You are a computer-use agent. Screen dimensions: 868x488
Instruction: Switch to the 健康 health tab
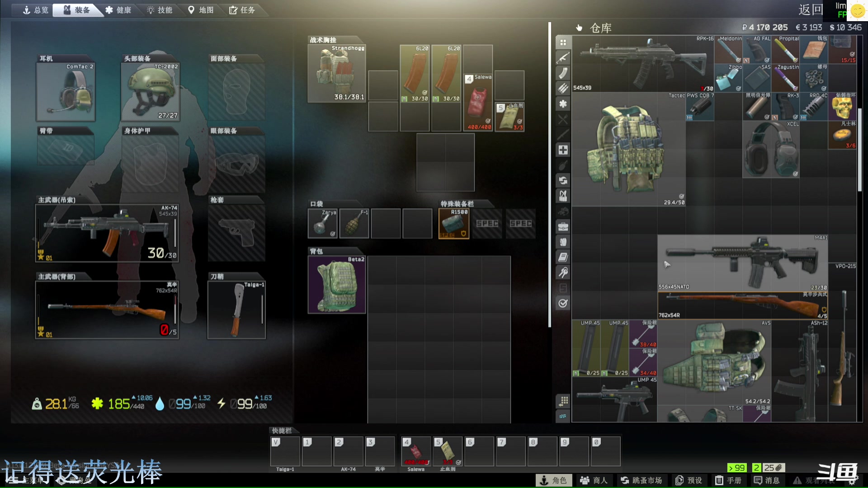118,10
